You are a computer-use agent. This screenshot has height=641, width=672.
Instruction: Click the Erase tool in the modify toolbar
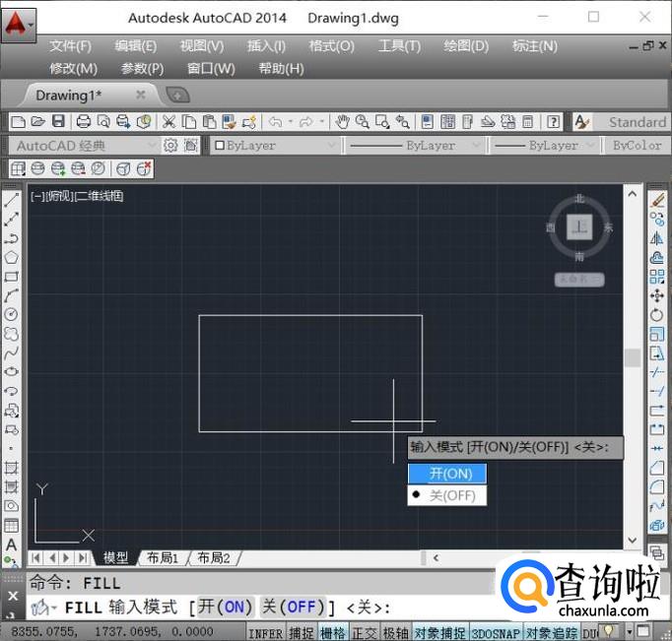657,200
